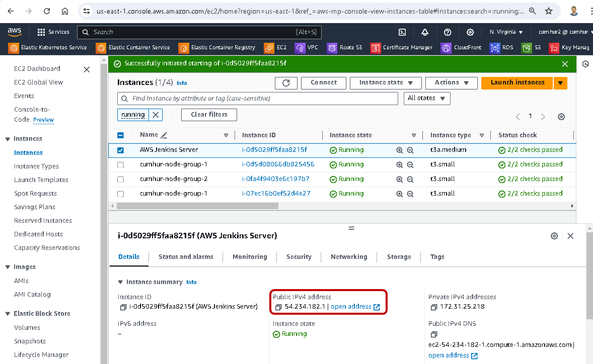
Task: Launch AWS CloudShell from the top bar
Action: coord(402,32)
